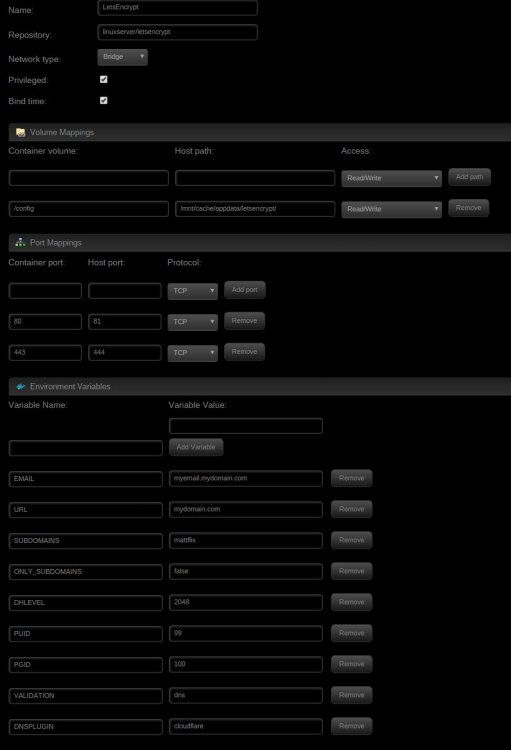Image resolution: width=511 pixels, height=750 pixels.
Task: Click the SUBDOMAINS variable name field
Action: [x=86, y=541]
